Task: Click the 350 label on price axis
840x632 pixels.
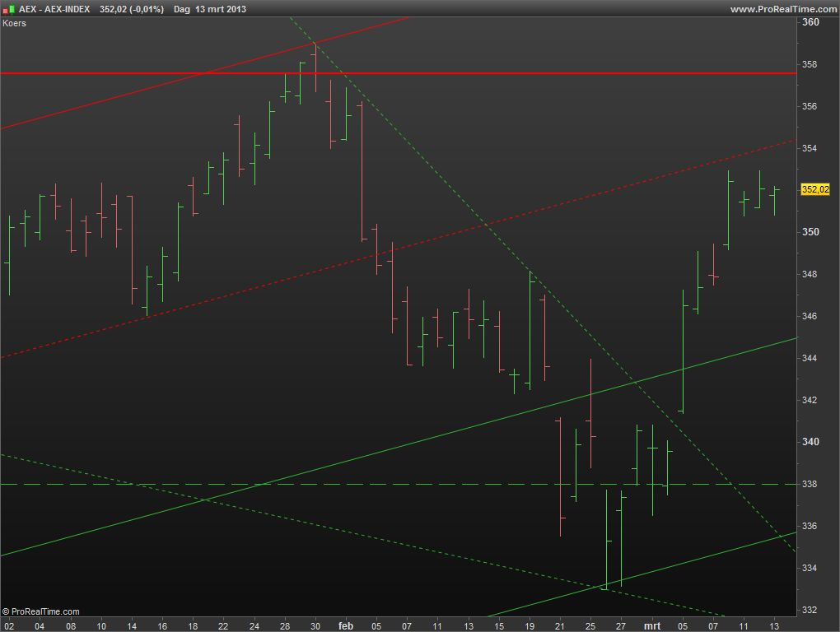Action: (x=810, y=232)
